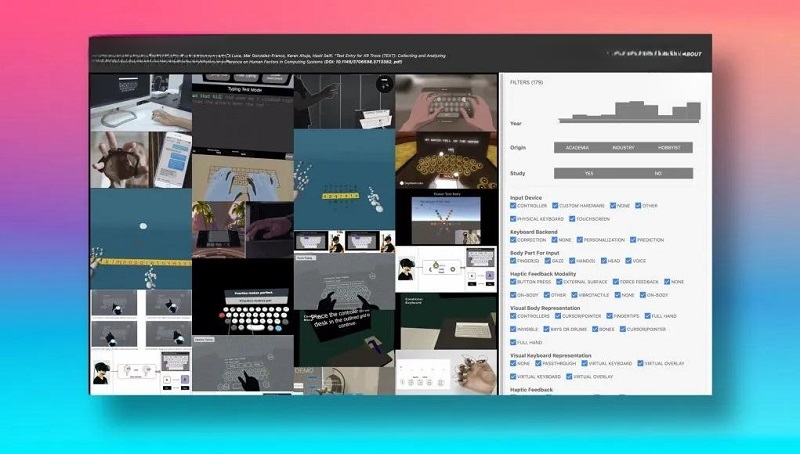The width and height of the screenshot is (800, 454).
Task: Choose NO for the Study filter
Action: (x=658, y=173)
